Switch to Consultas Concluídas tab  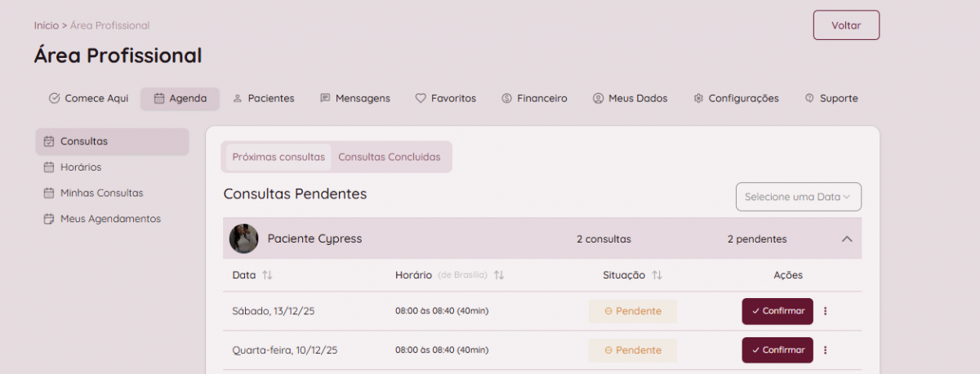[390, 157]
